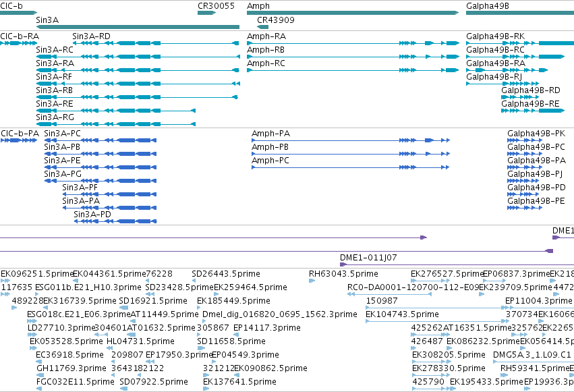Select protein Sin3A-PD
Screen dimensions: 574x392
(116, 221)
